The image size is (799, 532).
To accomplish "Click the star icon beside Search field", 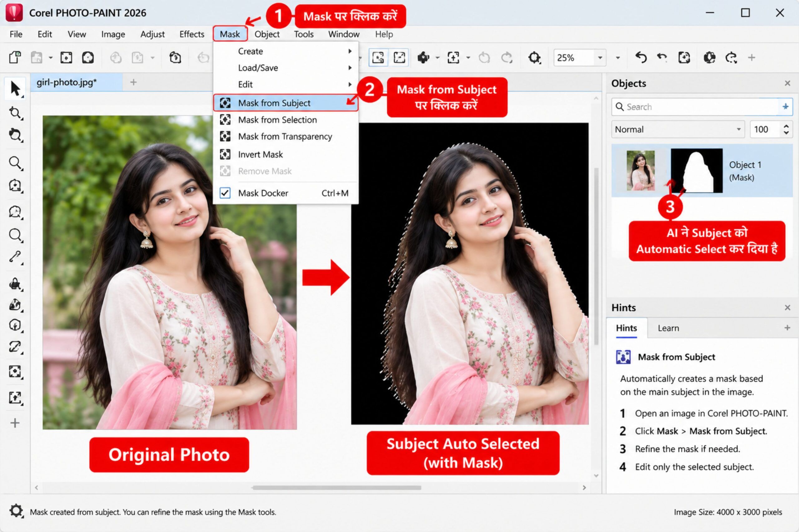I will 785,107.
